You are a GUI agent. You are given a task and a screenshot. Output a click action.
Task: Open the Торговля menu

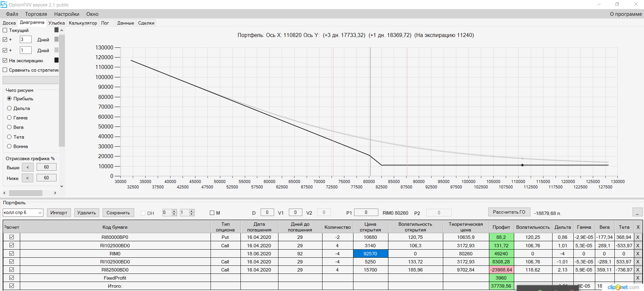(36, 14)
